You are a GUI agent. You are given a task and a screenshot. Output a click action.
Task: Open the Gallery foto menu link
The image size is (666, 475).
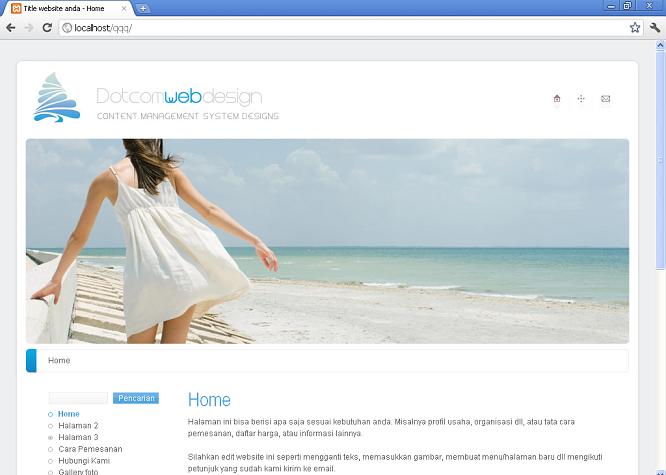pos(78,471)
